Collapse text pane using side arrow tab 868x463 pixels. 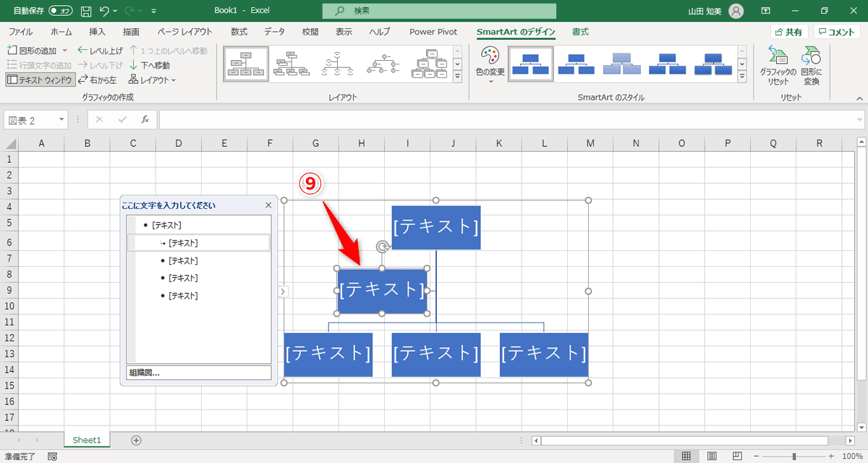(283, 291)
